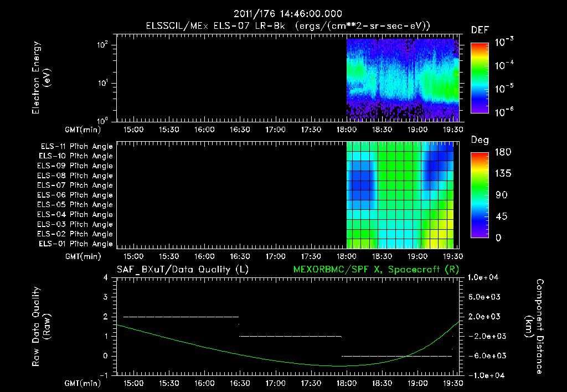Click the Electron Energy (eV) axis label
The height and width of the screenshot is (392, 567).
pos(41,78)
